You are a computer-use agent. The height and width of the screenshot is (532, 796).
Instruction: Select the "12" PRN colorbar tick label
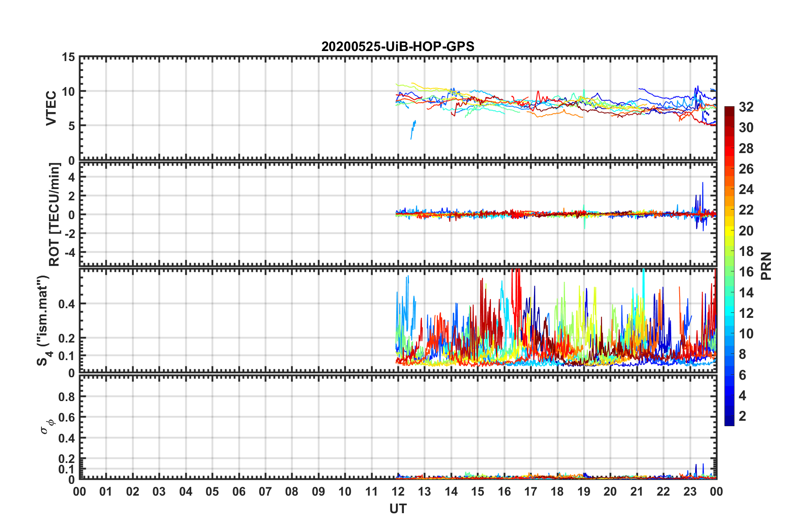(x=746, y=313)
